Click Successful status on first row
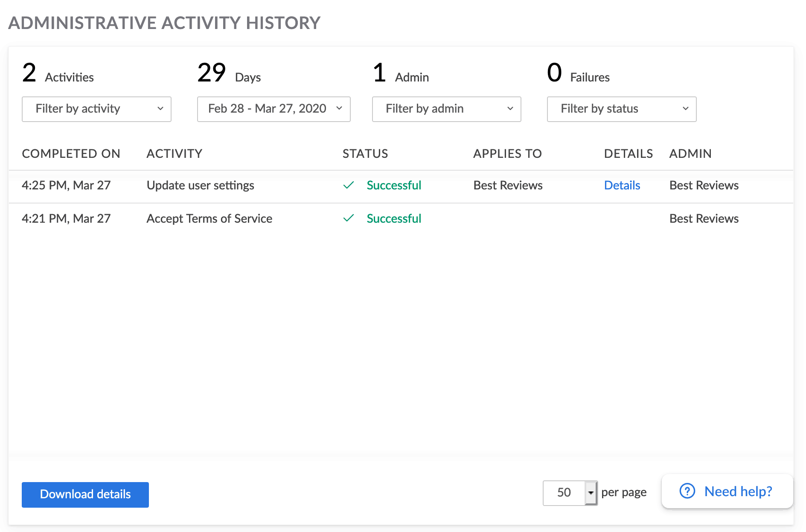The image size is (806, 532). pos(393,185)
